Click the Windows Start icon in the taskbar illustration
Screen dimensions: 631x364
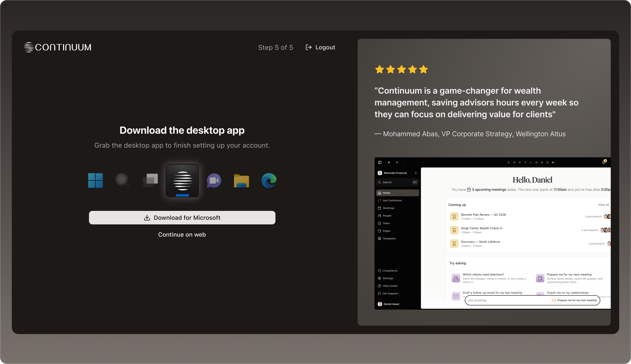(95, 181)
